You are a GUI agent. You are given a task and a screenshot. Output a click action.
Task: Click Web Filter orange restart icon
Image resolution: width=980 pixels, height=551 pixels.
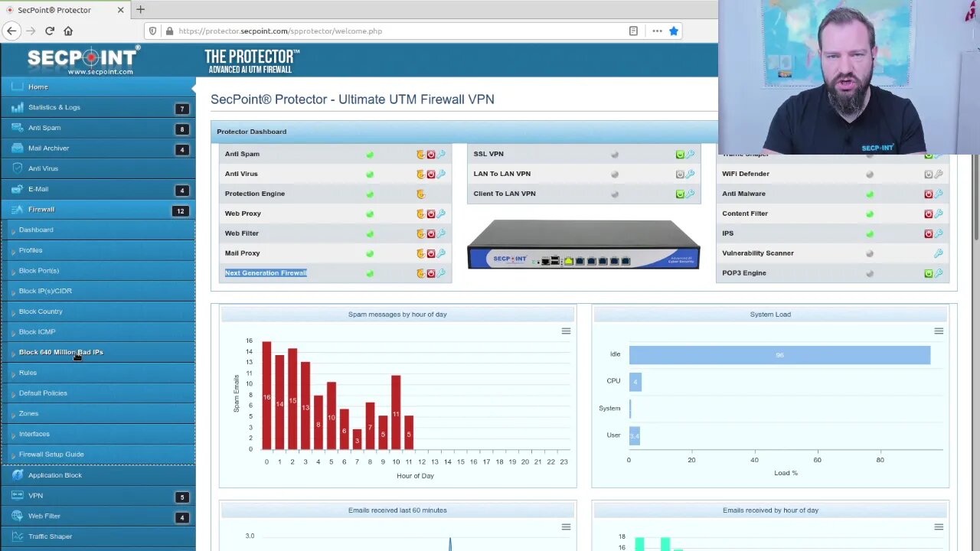420,233
